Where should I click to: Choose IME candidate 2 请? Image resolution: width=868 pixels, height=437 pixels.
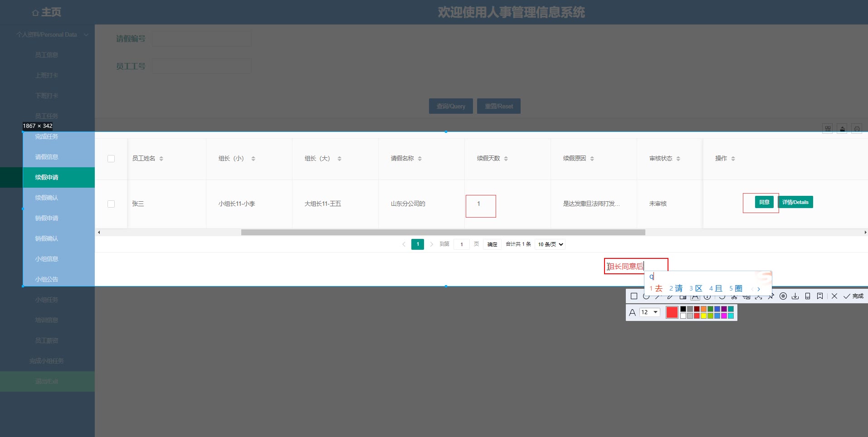(676, 289)
